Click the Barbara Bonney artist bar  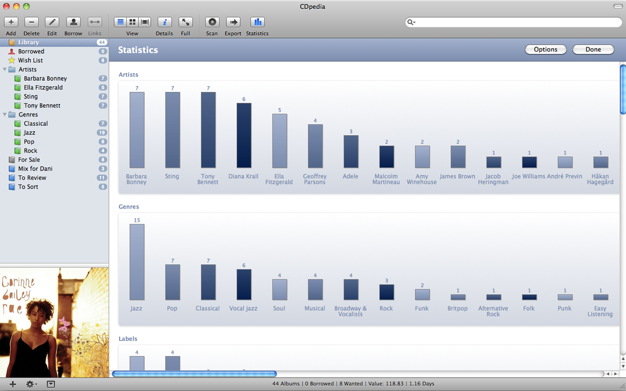pos(137,130)
